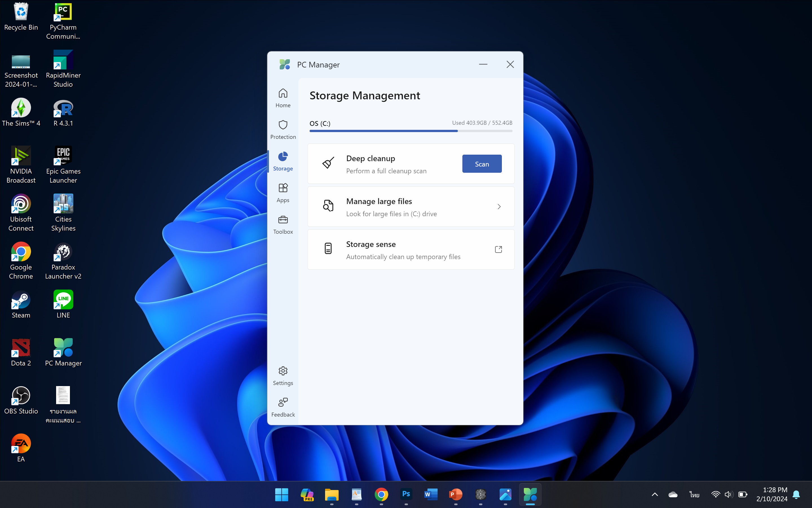Image resolution: width=812 pixels, height=508 pixels.
Task: Select the Storage pie-chart section
Action: 283,161
